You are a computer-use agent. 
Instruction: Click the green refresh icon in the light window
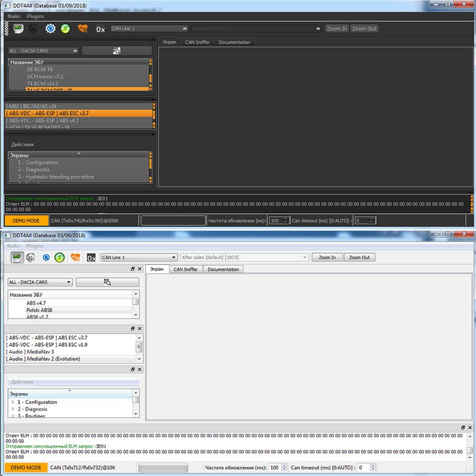[x=59, y=258]
